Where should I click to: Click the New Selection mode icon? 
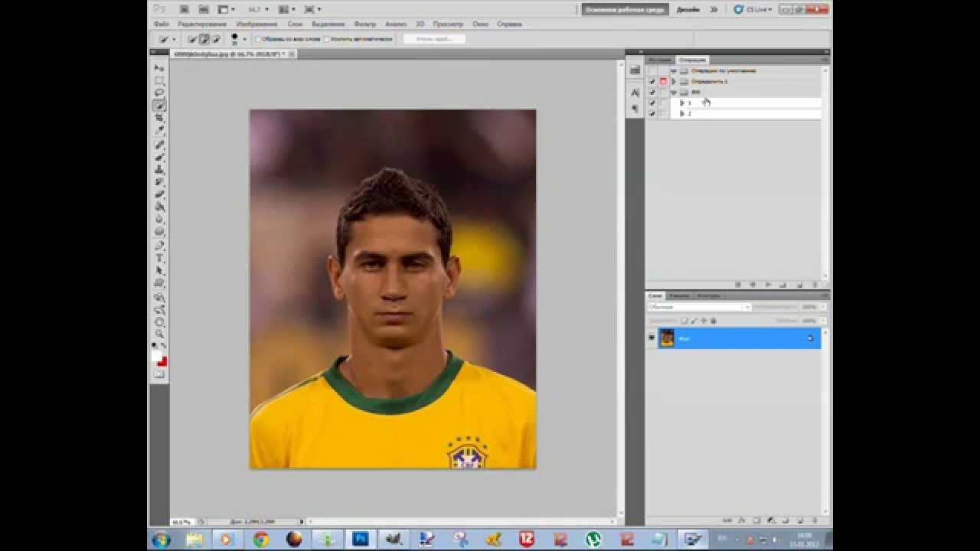coord(192,39)
